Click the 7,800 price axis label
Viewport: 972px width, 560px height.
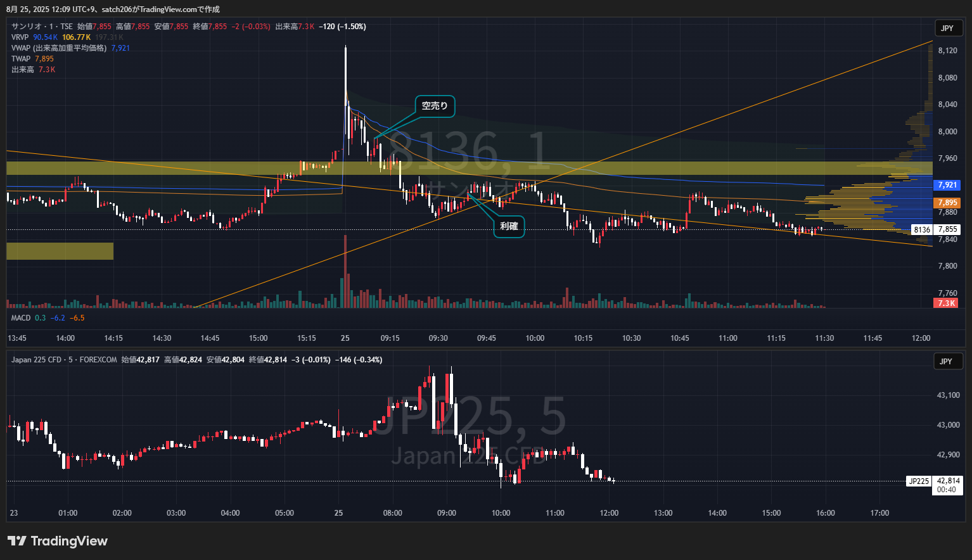click(948, 266)
